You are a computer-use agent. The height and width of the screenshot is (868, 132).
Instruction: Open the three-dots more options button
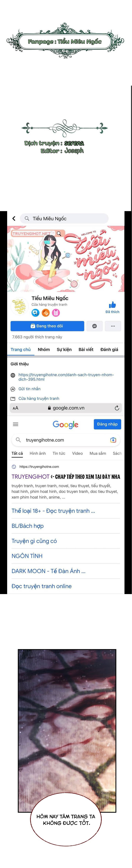click(113, 326)
